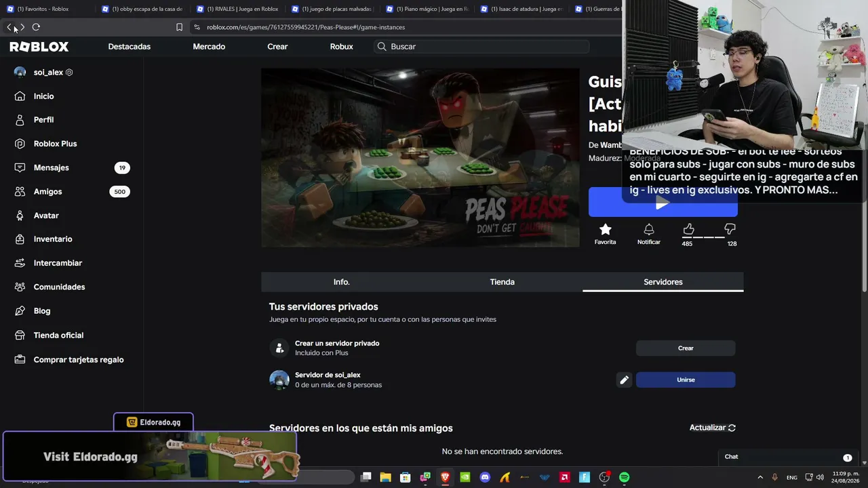Click the Amigos sidebar icon
The image size is (868, 488).
pos(20,192)
